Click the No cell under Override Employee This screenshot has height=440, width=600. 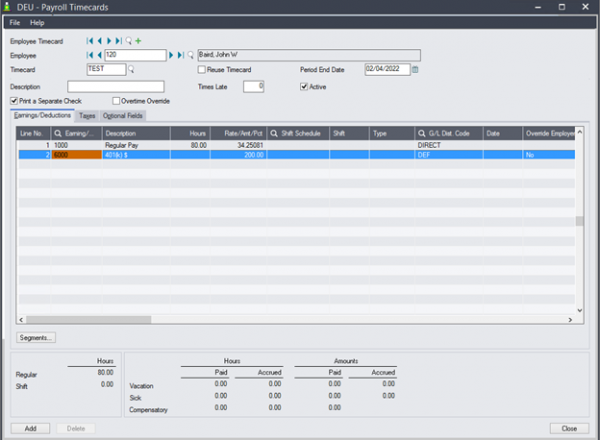coord(549,155)
